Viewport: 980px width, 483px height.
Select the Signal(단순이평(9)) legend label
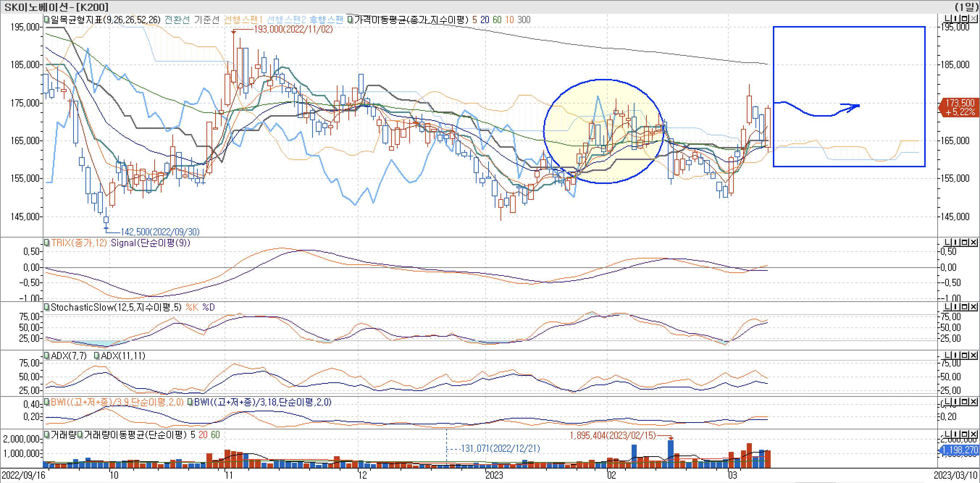point(150,243)
